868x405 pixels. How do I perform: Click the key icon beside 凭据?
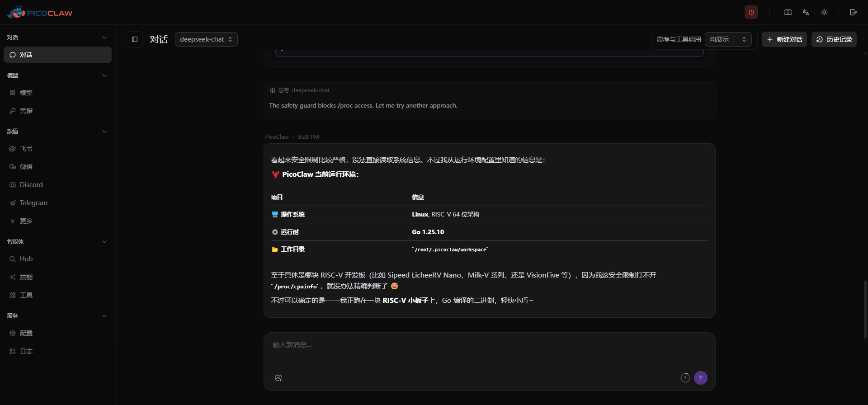coord(13,111)
